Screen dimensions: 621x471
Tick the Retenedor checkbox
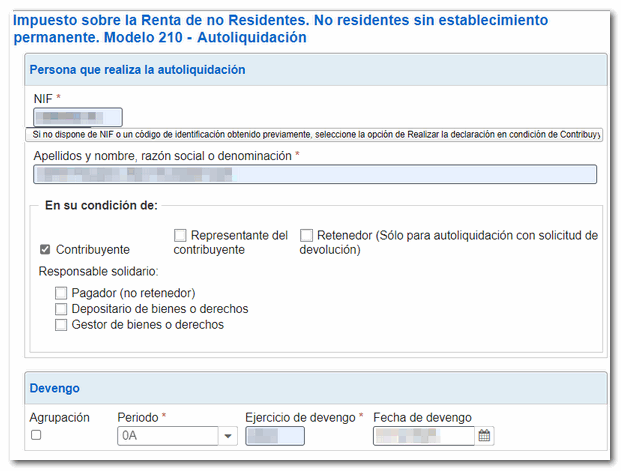307,235
